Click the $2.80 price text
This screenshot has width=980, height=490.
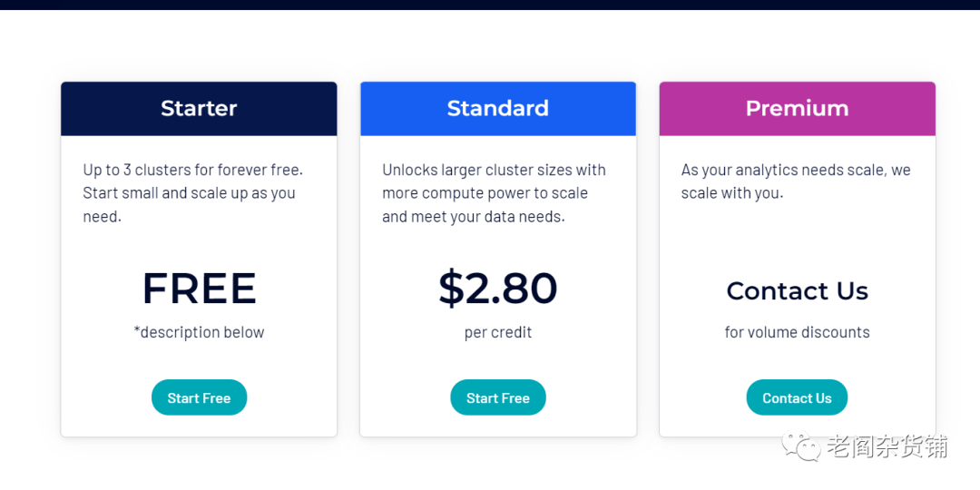coord(498,289)
